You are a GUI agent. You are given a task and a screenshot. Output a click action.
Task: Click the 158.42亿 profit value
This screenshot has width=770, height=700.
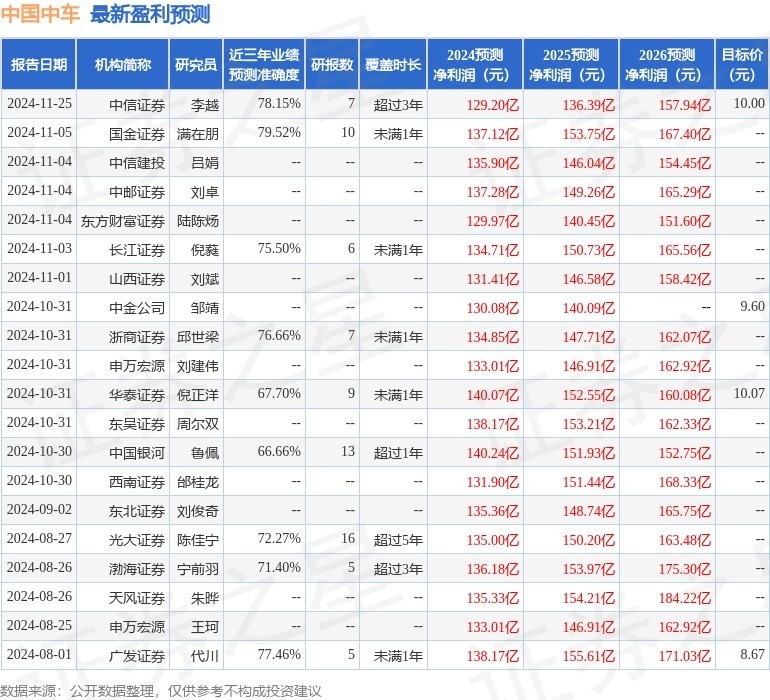(685, 279)
